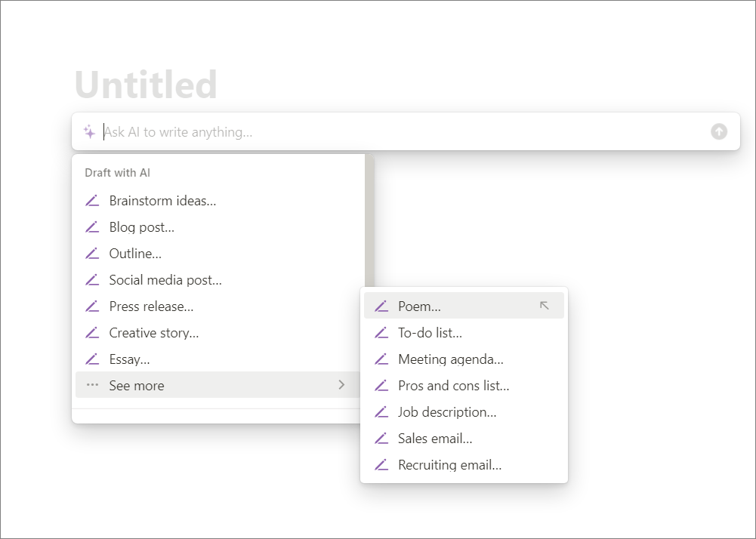
Task: Select Poem from the submenu
Action: point(464,306)
